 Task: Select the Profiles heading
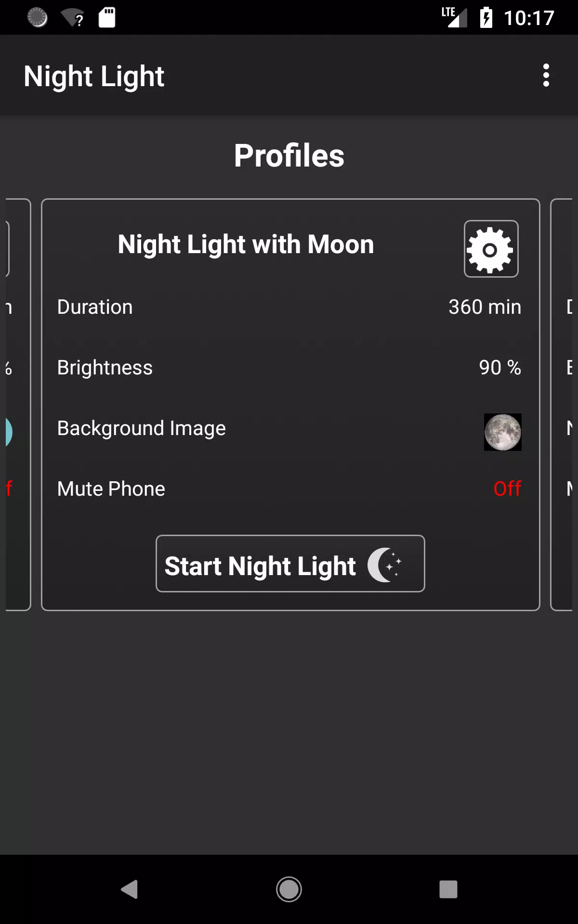click(289, 155)
